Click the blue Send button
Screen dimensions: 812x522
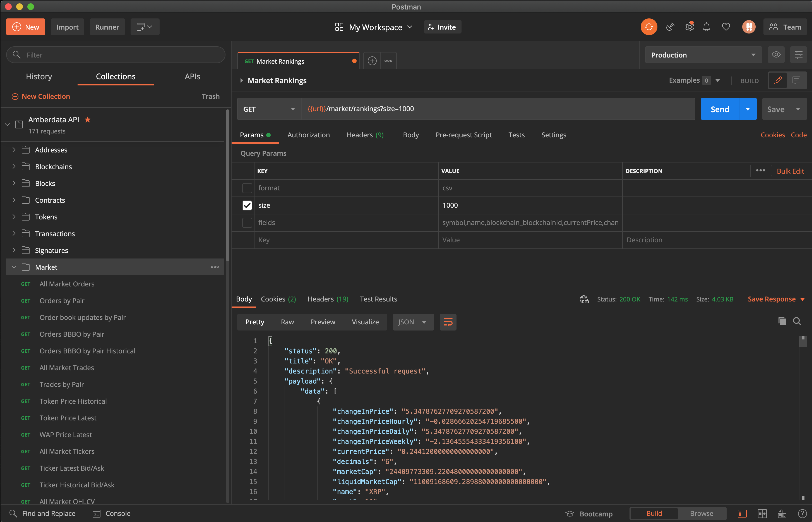[720, 109]
